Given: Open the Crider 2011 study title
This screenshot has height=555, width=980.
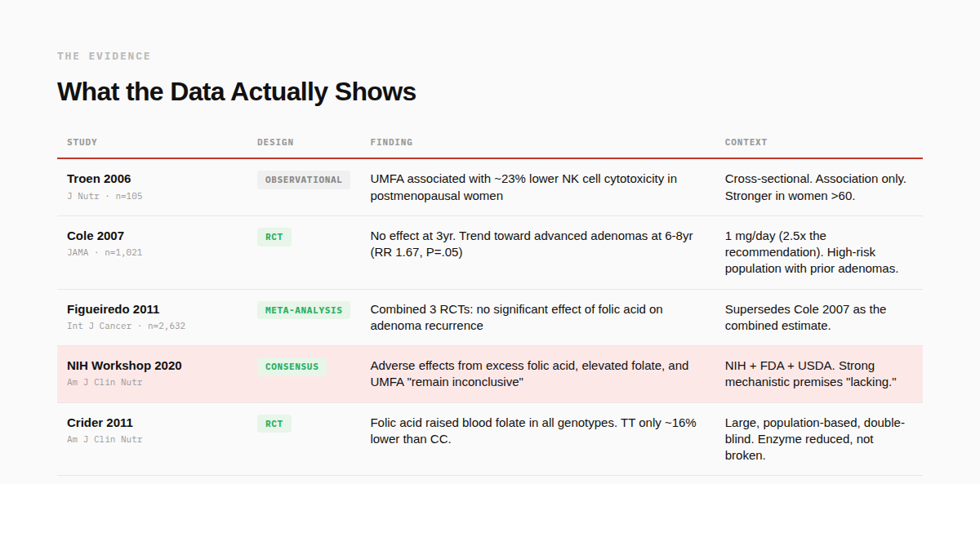Looking at the screenshot, I should pos(100,423).
